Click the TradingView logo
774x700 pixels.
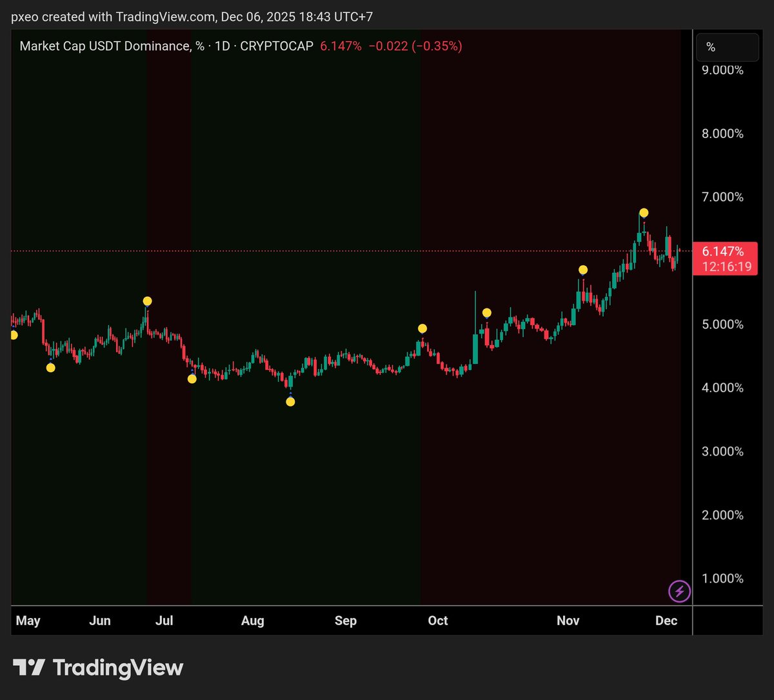click(x=97, y=668)
